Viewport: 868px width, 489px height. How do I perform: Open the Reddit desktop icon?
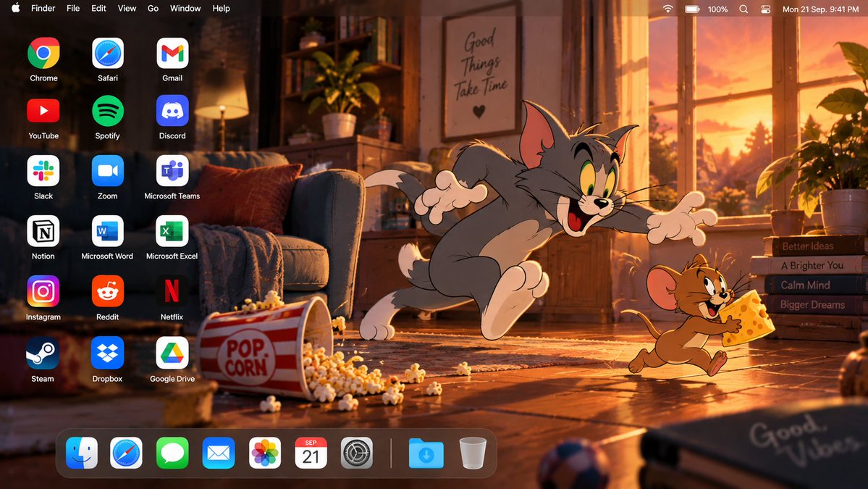(107, 292)
